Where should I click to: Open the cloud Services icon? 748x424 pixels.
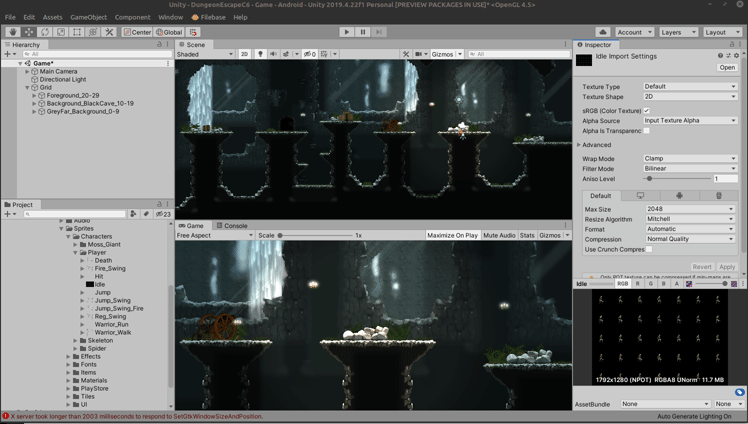point(603,32)
